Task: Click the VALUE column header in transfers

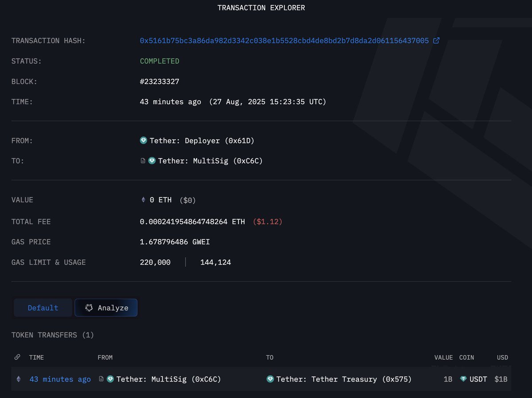Action: (x=443, y=357)
